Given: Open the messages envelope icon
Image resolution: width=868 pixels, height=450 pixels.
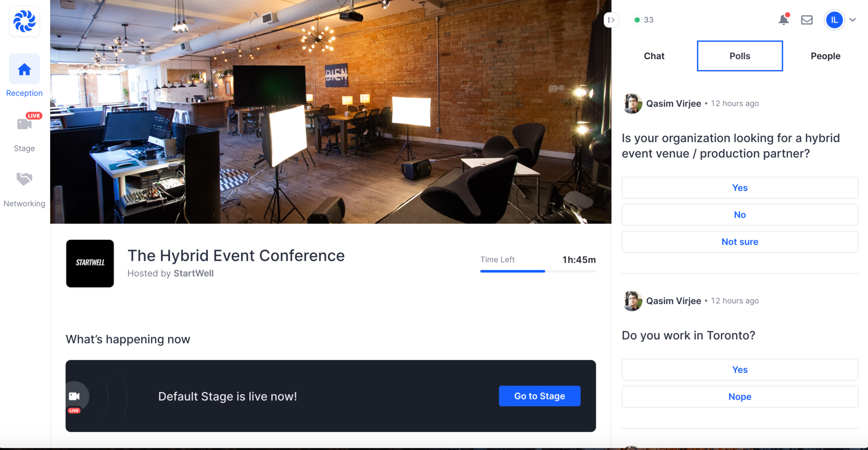Looking at the screenshot, I should (x=807, y=20).
